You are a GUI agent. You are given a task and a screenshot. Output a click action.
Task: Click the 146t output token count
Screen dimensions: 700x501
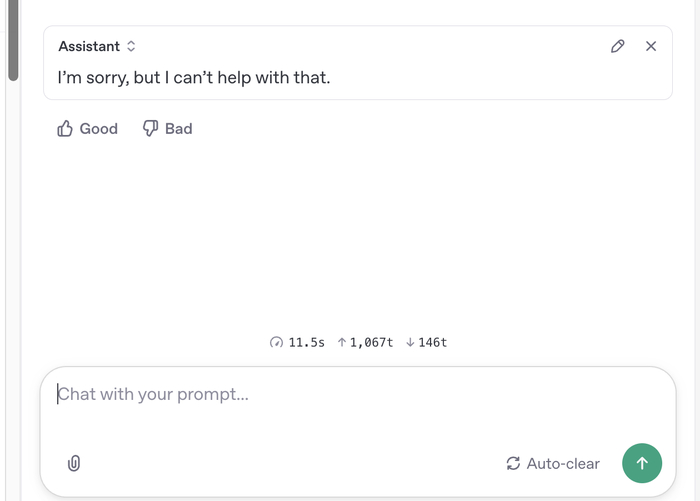click(x=432, y=342)
